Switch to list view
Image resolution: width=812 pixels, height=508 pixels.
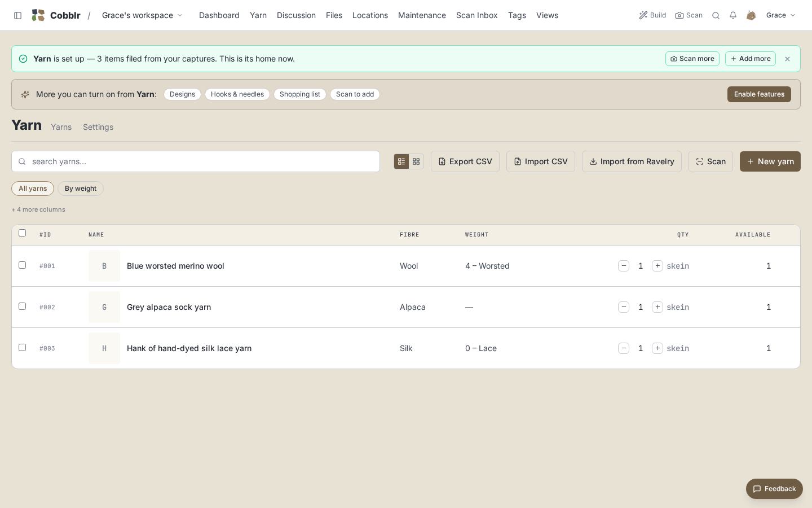[x=401, y=161]
